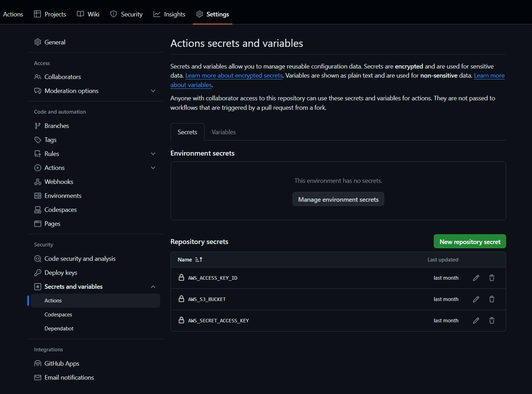Screen dimensions: 532x394
Task: Select the Secrets tab
Action: (x=187, y=132)
